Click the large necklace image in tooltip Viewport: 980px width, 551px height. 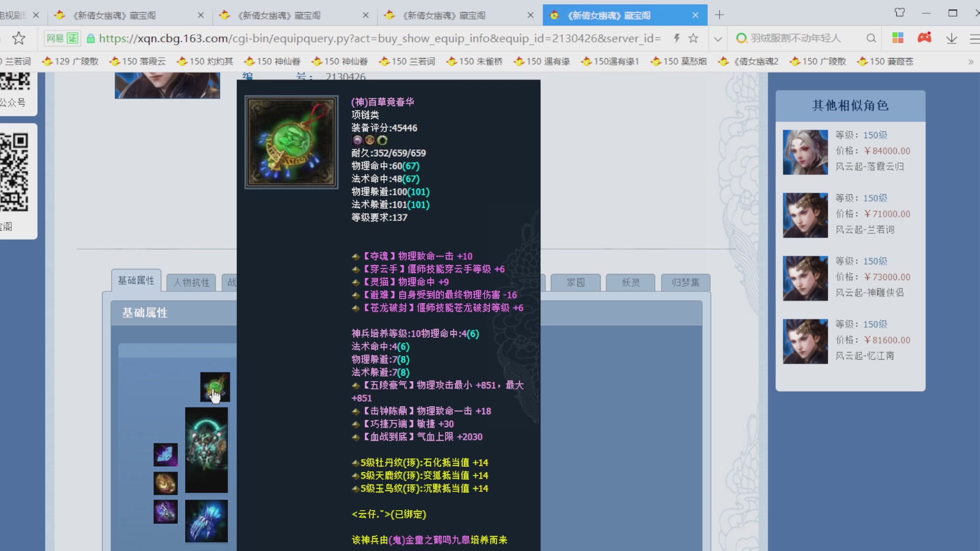[x=291, y=142]
